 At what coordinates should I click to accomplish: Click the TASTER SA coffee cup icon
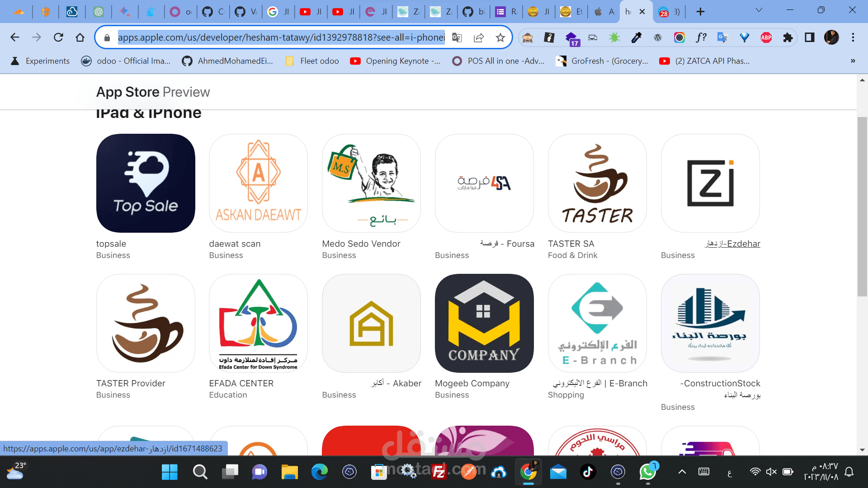point(597,183)
